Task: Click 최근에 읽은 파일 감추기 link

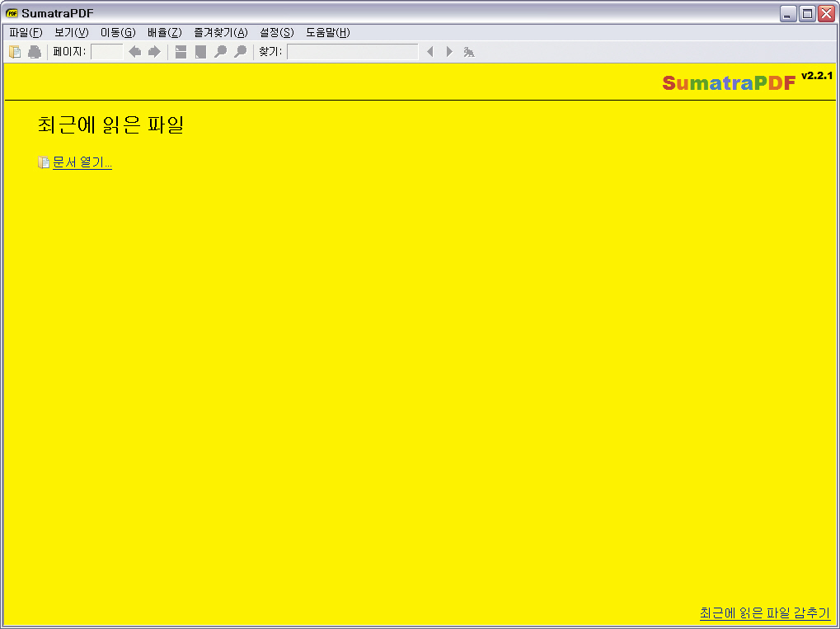Action: (x=764, y=613)
